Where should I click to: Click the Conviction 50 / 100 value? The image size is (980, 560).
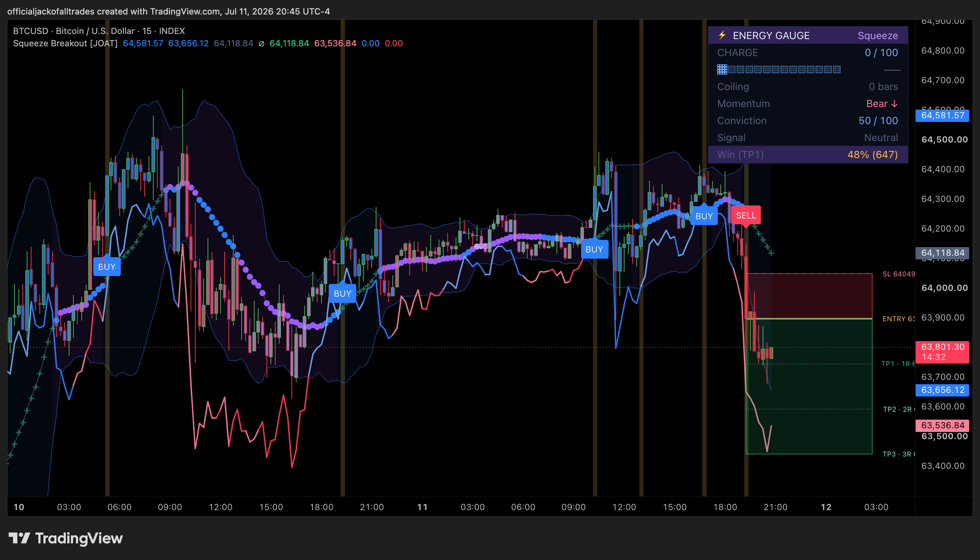[878, 121]
